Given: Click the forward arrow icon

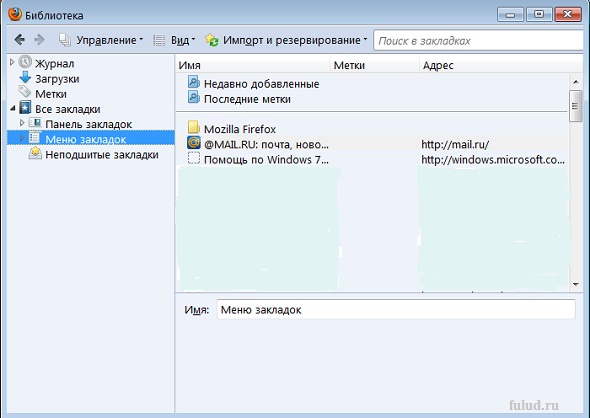Looking at the screenshot, I should tap(39, 40).
